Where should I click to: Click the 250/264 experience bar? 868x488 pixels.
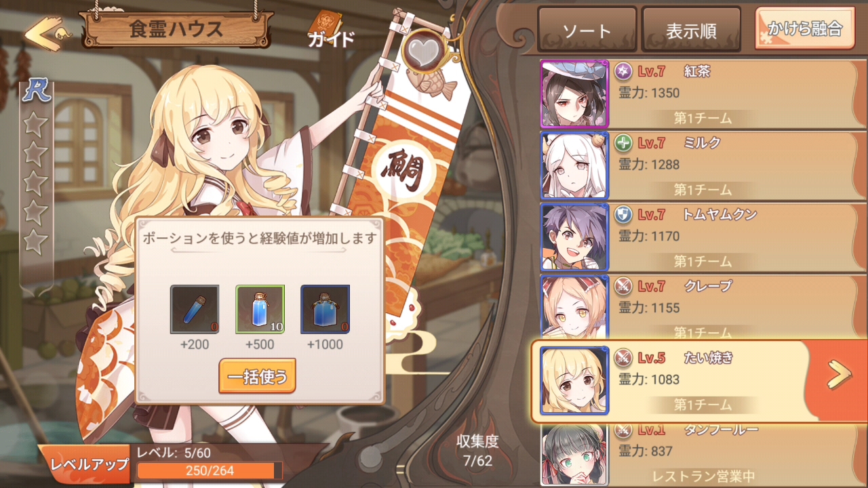210,470
